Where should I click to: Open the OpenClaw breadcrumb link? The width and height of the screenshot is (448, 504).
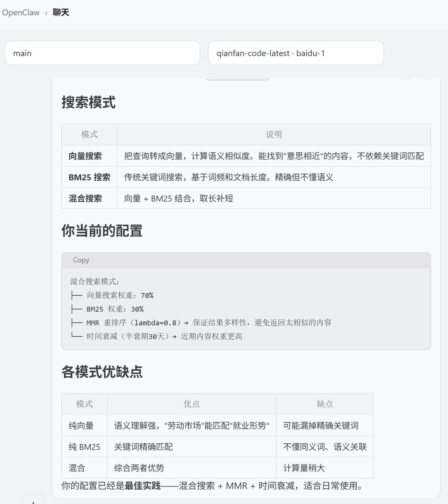tap(21, 13)
